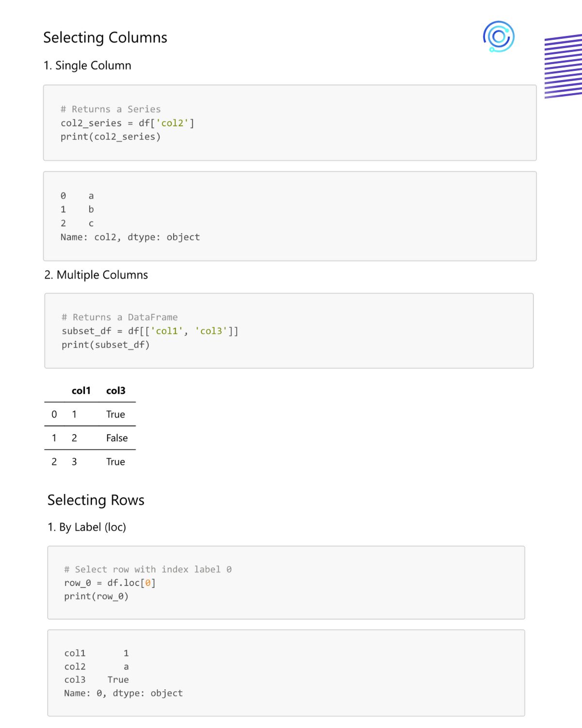Click the "# Returns a DataFrame" comment
This screenshot has height=728, width=582.
click(x=119, y=317)
